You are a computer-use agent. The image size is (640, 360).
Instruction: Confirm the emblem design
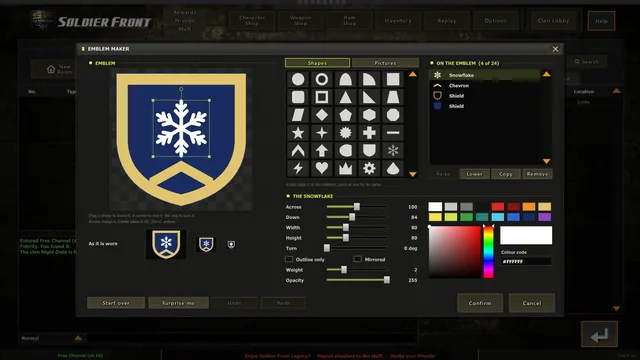(x=480, y=303)
